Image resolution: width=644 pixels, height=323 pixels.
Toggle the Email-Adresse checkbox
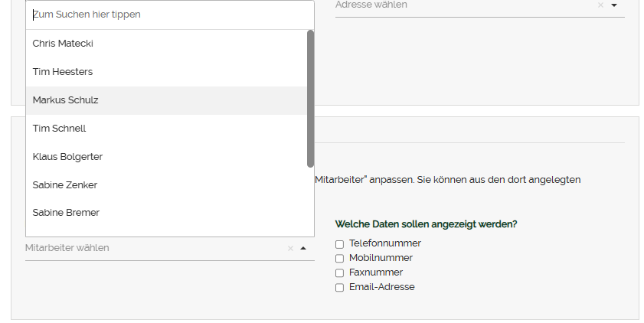339,288
